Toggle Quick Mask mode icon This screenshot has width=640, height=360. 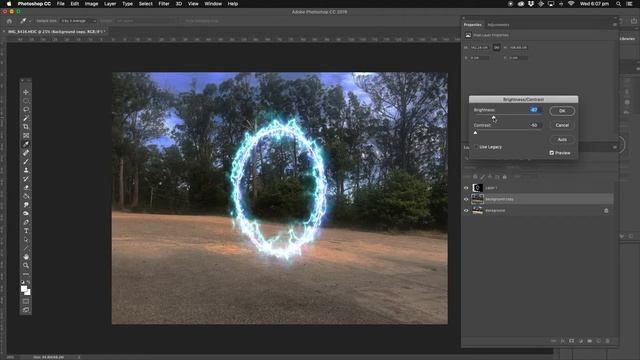click(26, 301)
